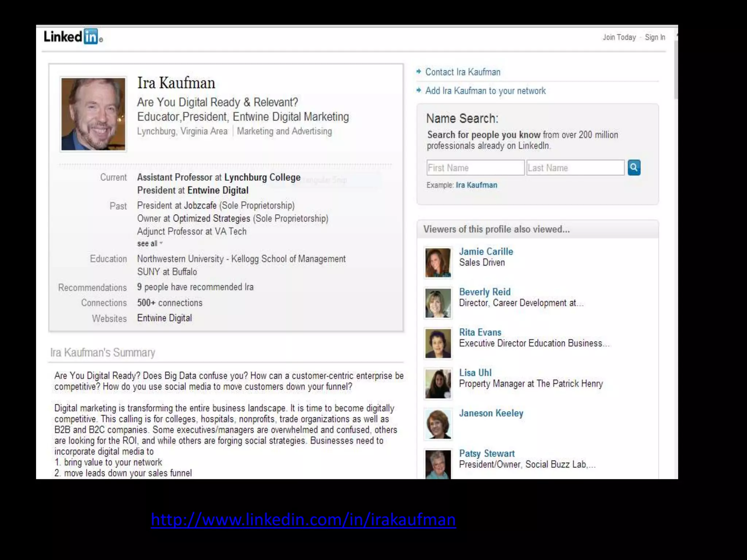Open Lisa Uhl name link
Viewport: 747px width, 560px height.
pos(475,373)
